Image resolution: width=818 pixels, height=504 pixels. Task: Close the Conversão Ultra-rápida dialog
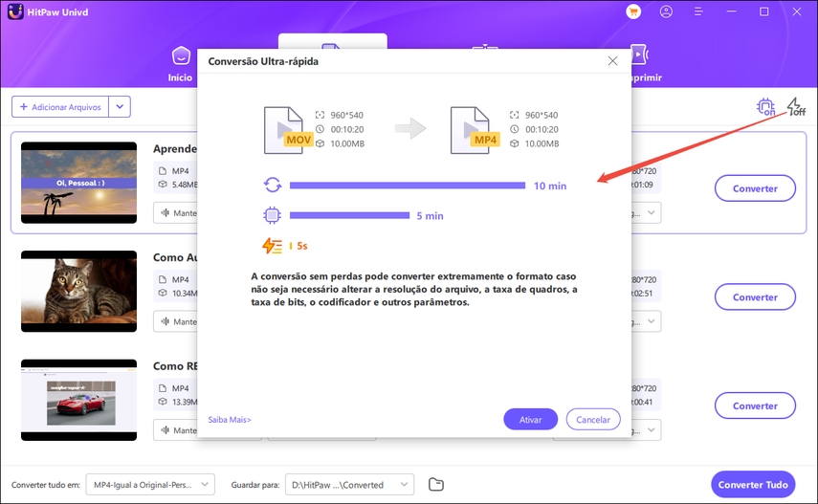click(612, 60)
